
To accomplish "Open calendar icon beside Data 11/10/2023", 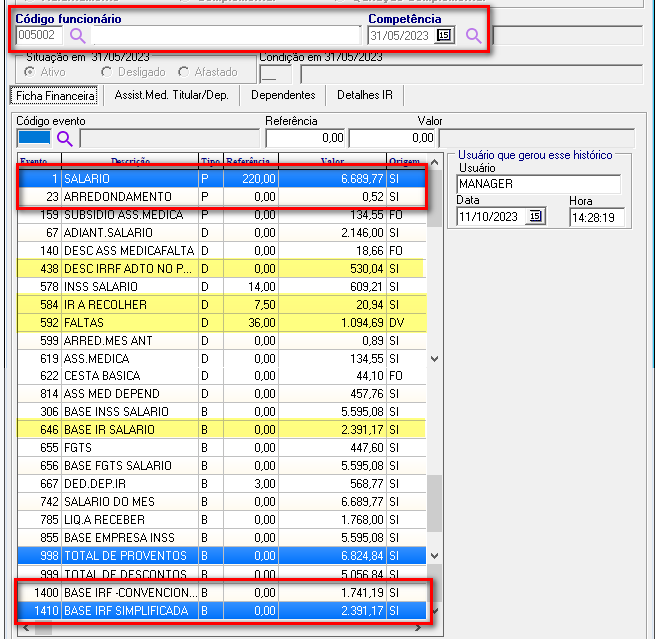I will pos(536,216).
